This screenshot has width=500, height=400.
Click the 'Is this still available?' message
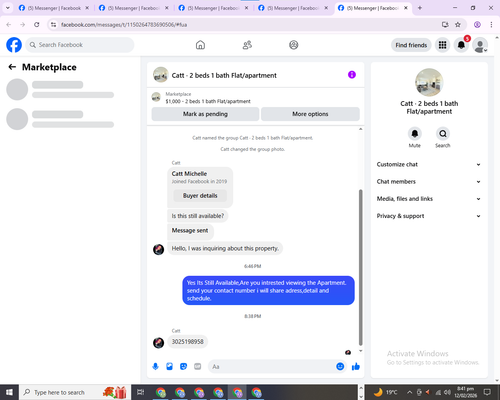(198, 216)
